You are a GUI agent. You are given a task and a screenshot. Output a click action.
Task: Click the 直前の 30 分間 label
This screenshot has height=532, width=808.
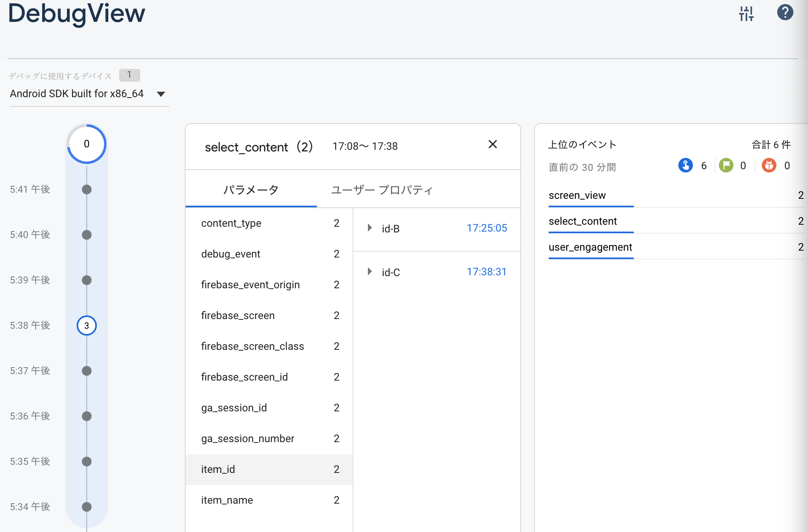[582, 167]
